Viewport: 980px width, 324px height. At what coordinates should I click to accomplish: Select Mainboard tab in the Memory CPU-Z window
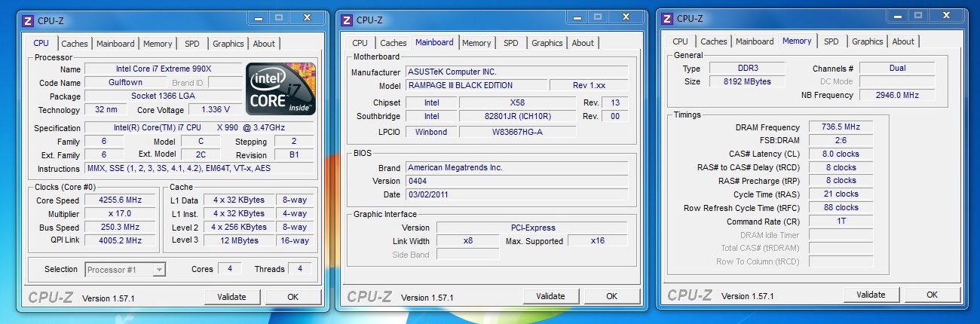click(755, 41)
